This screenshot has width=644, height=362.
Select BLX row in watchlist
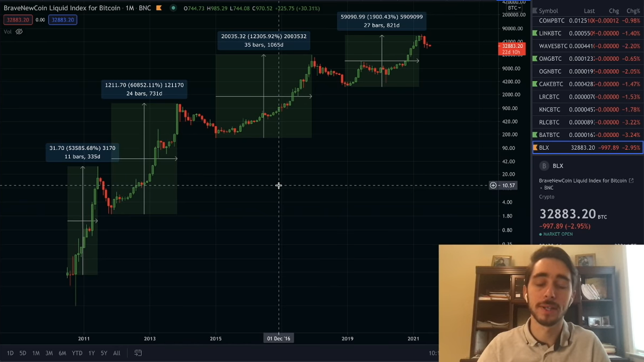[x=588, y=148]
